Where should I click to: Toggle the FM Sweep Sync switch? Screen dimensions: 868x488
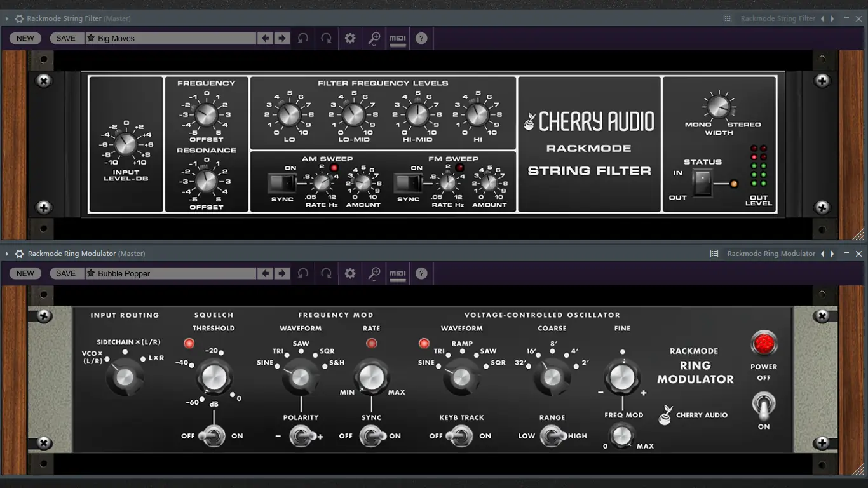coord(408,184)
